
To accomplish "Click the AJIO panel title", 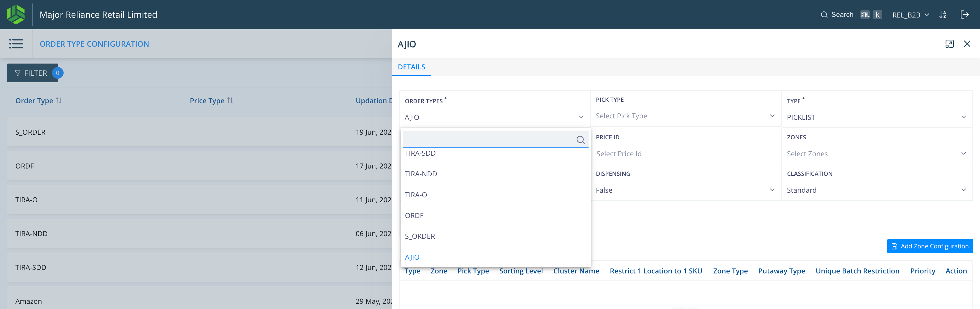I will (x=407, y=44).
